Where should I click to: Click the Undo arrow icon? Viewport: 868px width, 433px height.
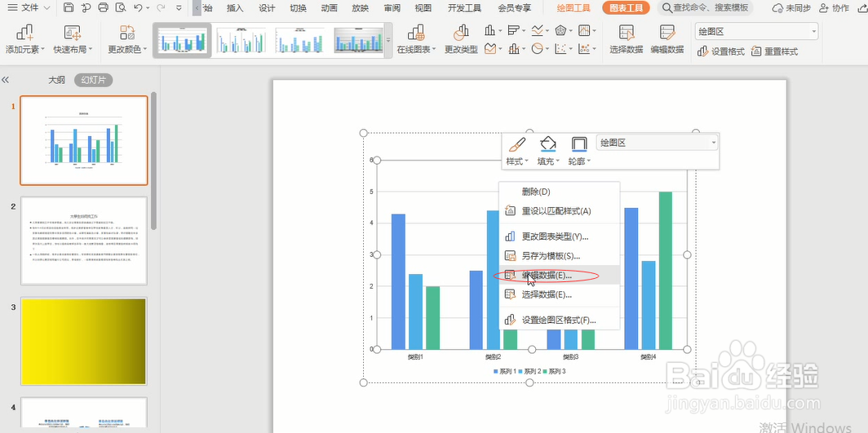coord(138,7)
